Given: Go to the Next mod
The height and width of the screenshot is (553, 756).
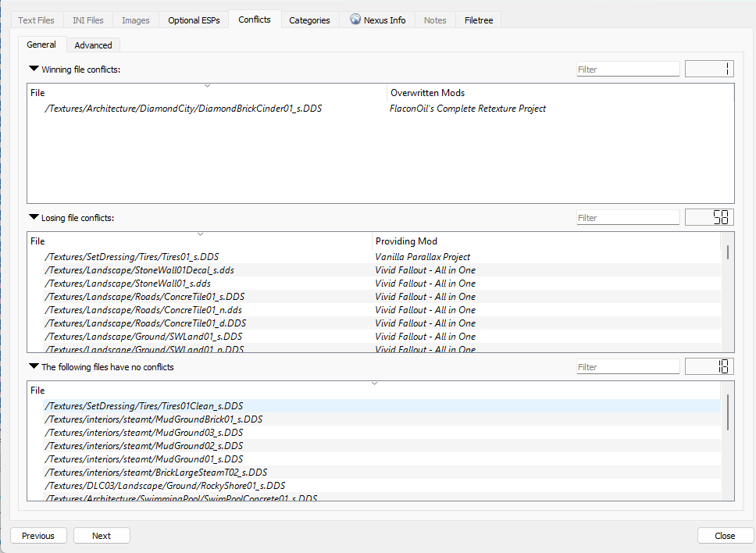Looking at the screenshot, I should pos(102,536).
